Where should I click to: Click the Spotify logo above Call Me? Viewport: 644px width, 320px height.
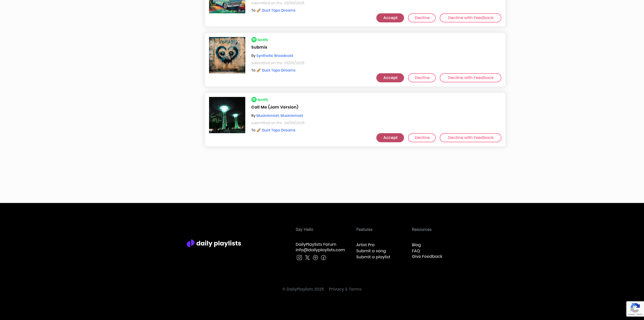[260, 100]
